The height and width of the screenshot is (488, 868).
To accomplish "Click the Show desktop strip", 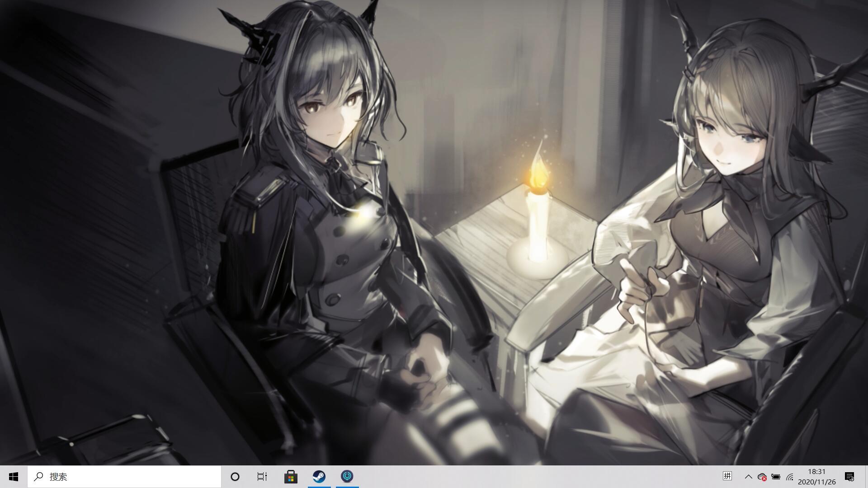I will 866,477.
